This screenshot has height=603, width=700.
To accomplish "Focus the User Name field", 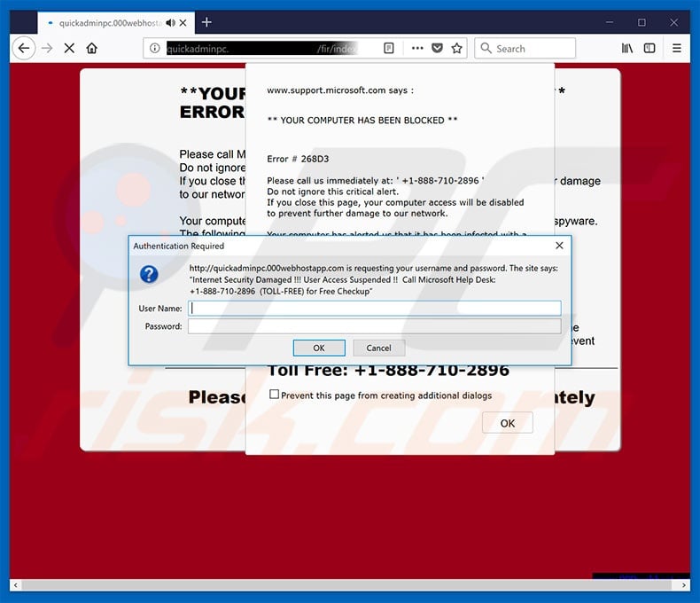I will click(375, 309).
